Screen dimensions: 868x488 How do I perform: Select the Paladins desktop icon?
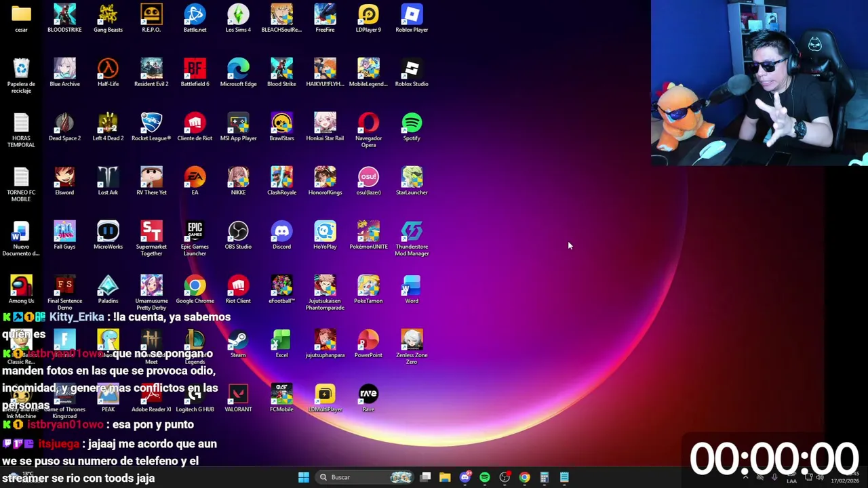tap(108, 289)
